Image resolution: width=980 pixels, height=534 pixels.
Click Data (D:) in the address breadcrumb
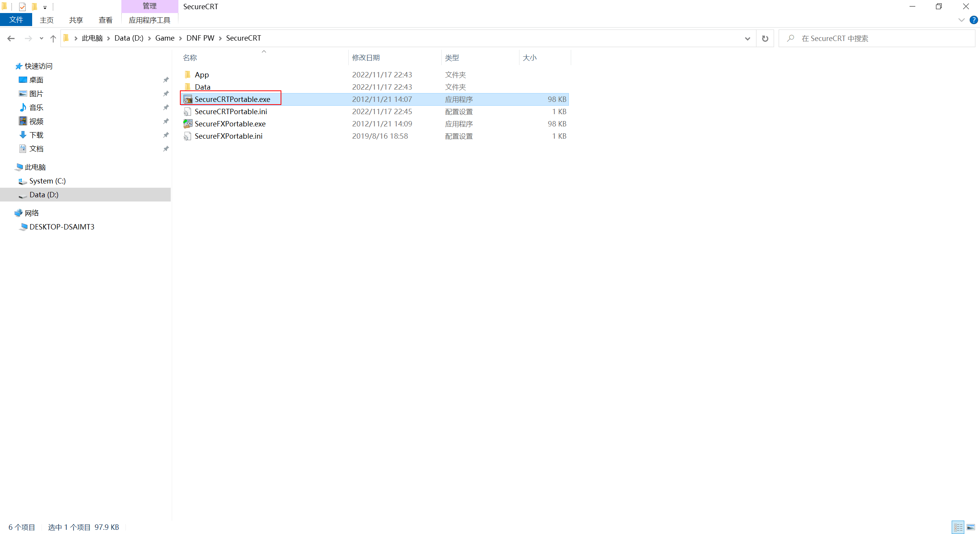[x=129, y=38]
